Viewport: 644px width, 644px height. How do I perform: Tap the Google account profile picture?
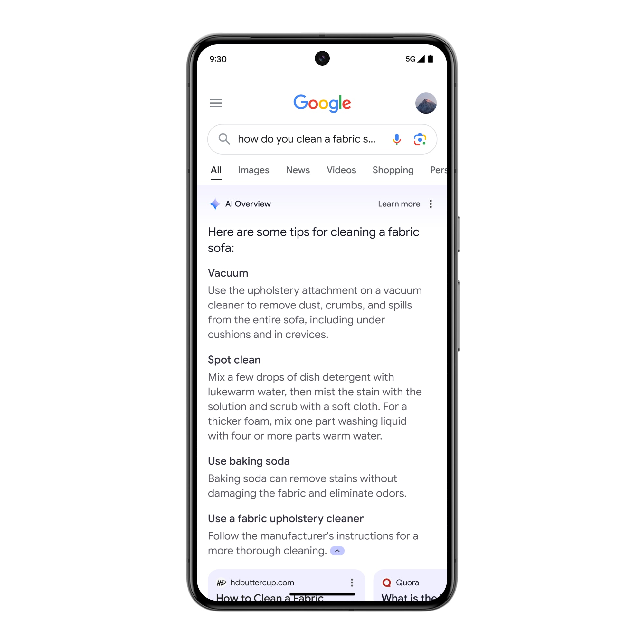click(x=426, y=103)
